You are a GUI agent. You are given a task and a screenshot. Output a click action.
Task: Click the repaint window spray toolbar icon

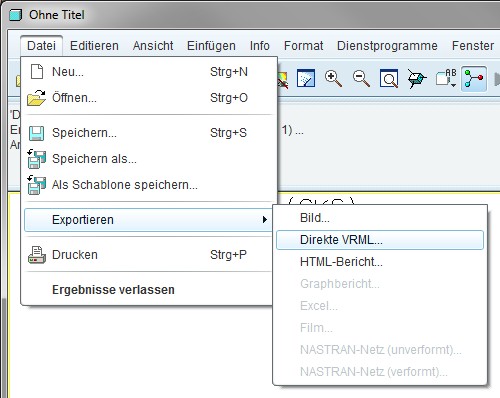click(306, 79)
